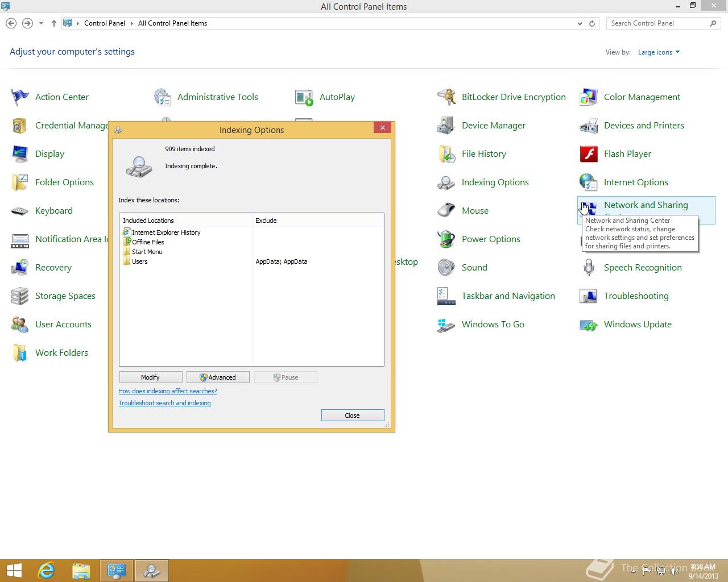This screenshot has height=582, width=728.
Task: Click the Display monitor icon
Action: point(20,154)
